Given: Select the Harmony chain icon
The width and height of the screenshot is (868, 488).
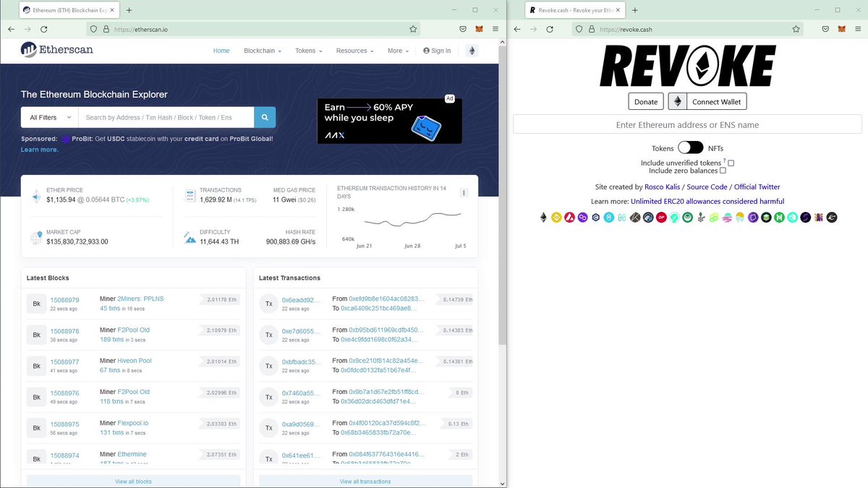Looking at the screenshot, I should point(622,217).
